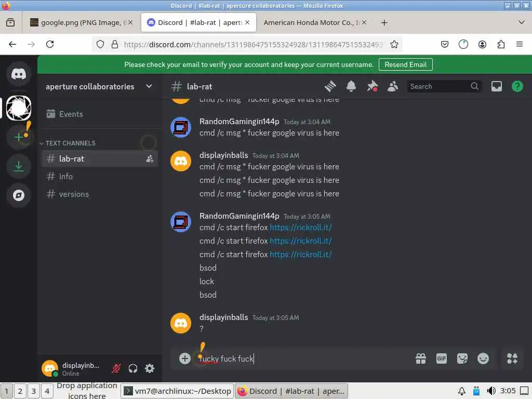Open notification settings bell in channel header
This screenshot has width=532, height=399.
pos(351,87)
